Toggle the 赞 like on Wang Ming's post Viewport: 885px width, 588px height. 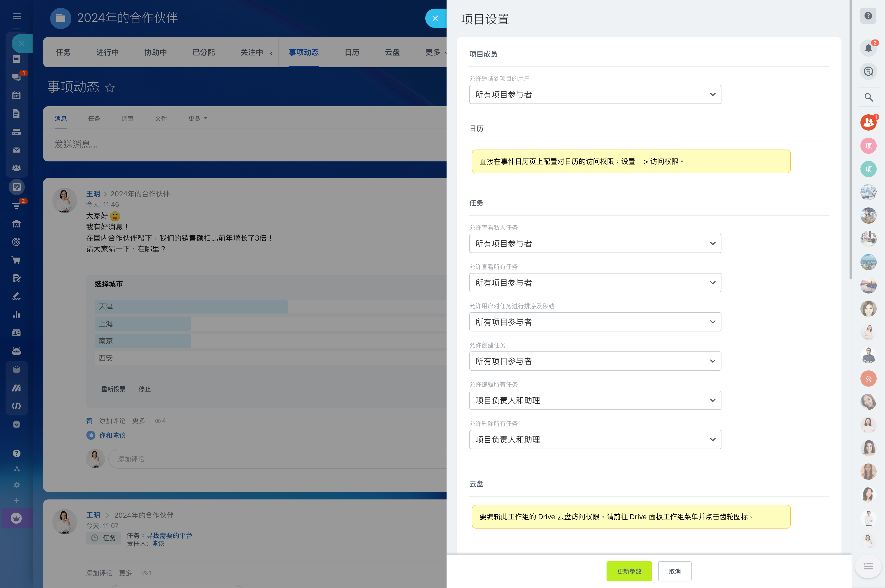coord(89,421)
